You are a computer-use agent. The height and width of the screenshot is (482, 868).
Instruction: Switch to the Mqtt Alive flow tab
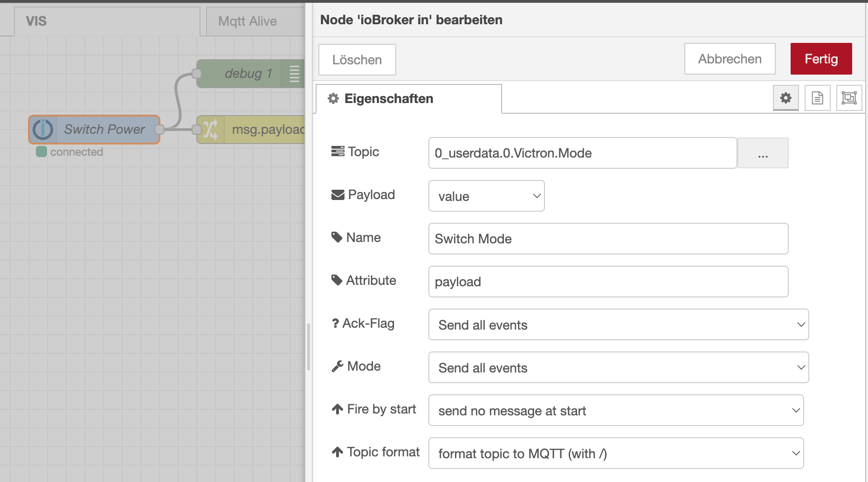(x=255, y=21)
